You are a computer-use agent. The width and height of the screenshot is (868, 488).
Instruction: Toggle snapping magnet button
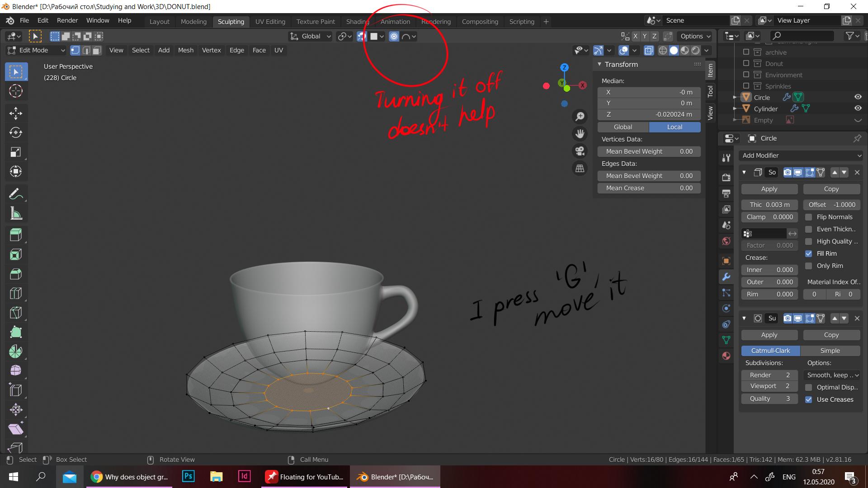361,36
